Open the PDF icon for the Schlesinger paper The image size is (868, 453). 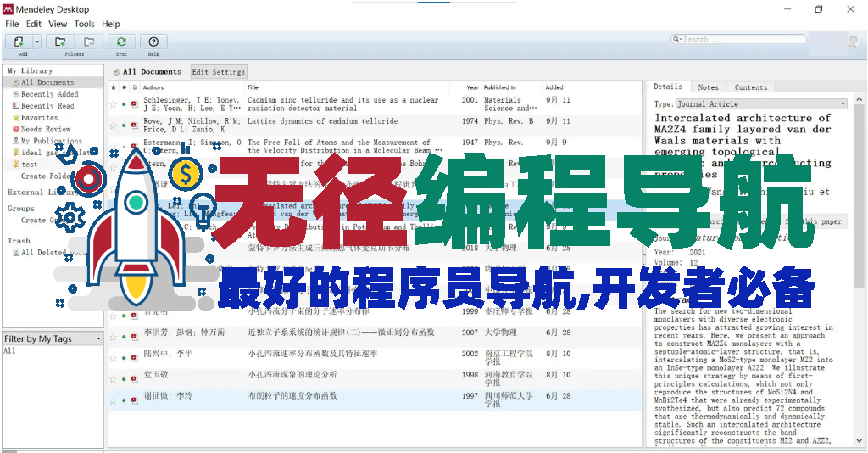tap(135, 104)
